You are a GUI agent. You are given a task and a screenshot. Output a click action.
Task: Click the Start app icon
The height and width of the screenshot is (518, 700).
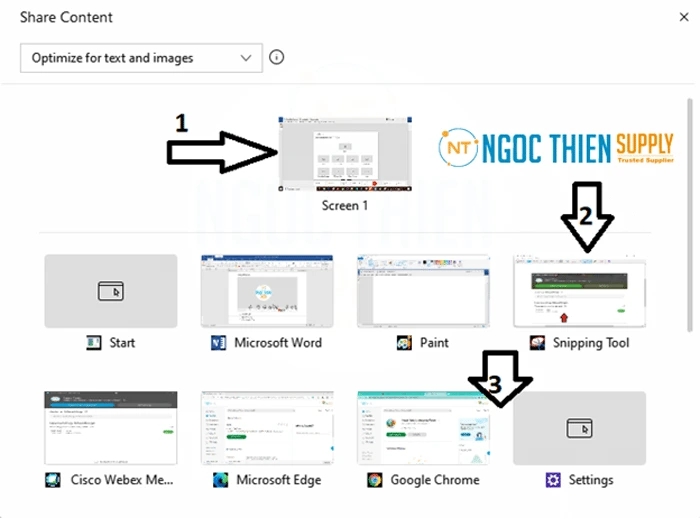94,343
